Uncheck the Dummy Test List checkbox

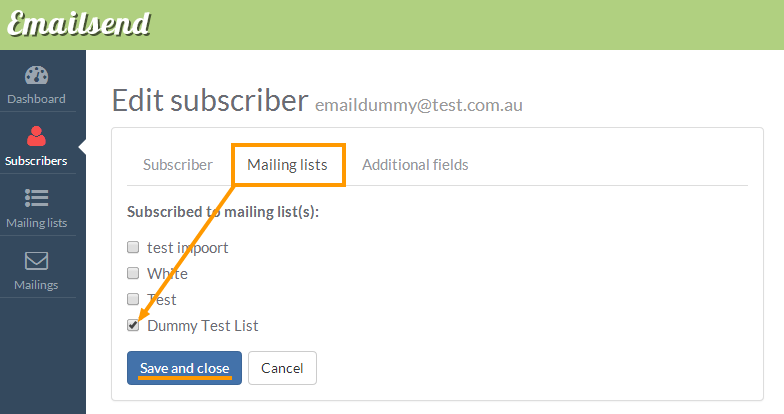(x=133, y=325)
